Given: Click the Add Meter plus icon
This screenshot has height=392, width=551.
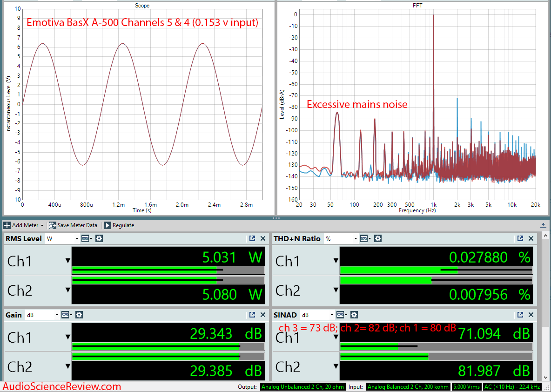Looking at the screenshot, I should pyautogui.click(x=7, y=225).
